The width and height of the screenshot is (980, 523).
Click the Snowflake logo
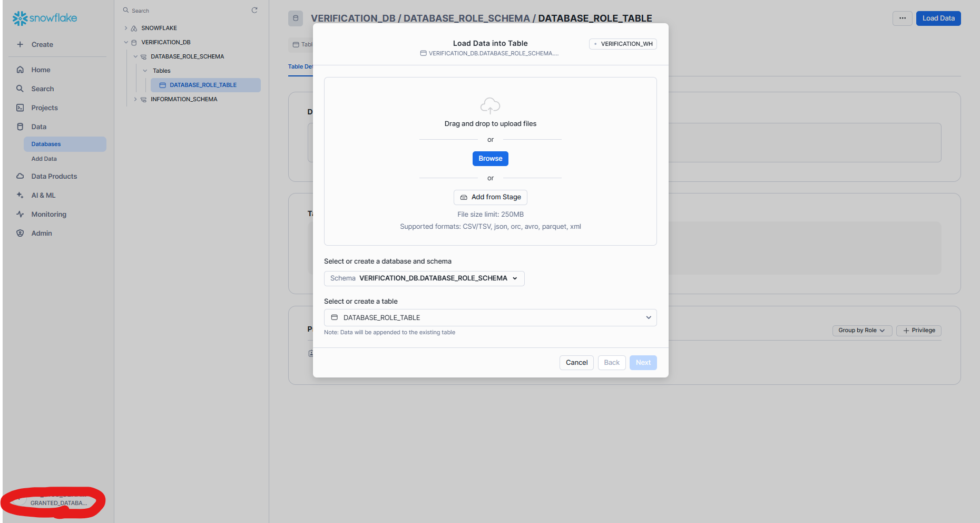tap(45, 18)
